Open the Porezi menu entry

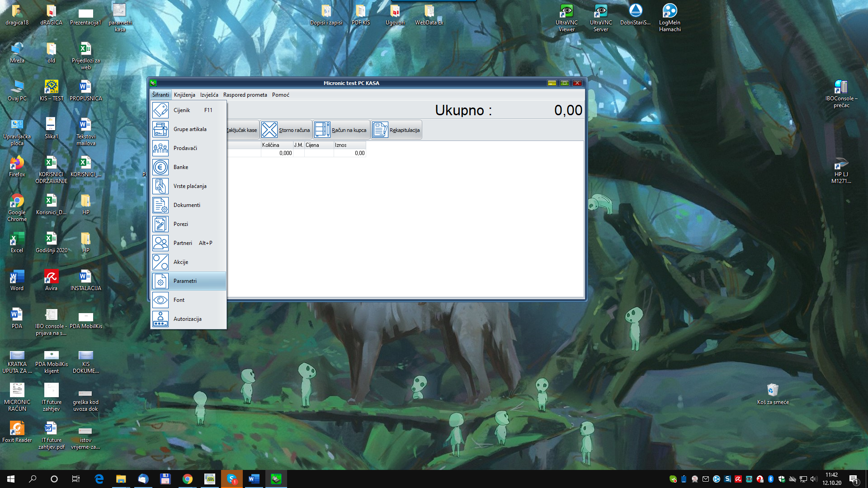pos(189,224)
